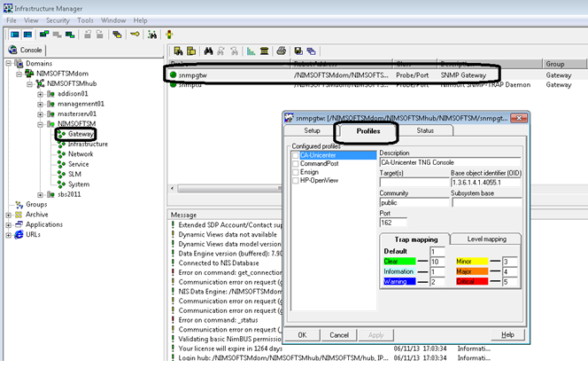
Task: Expand the sbs2011 robot node
Action: click(40, 193)
